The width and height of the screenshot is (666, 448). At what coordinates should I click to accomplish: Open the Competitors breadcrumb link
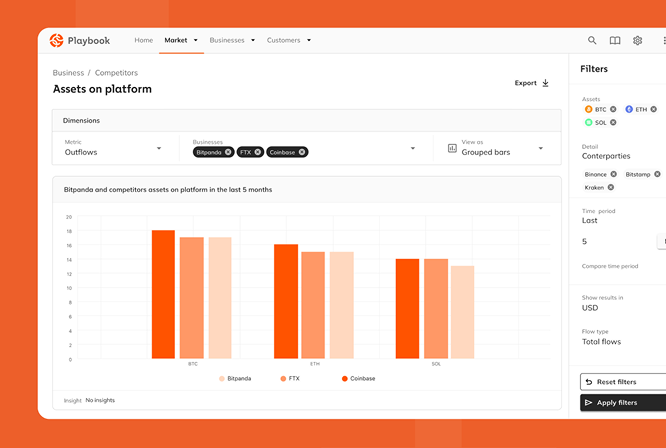click(116, 73)
